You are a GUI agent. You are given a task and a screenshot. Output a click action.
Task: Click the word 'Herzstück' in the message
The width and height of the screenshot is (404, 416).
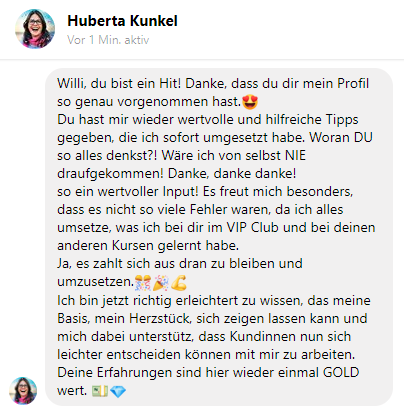[160, 318]
